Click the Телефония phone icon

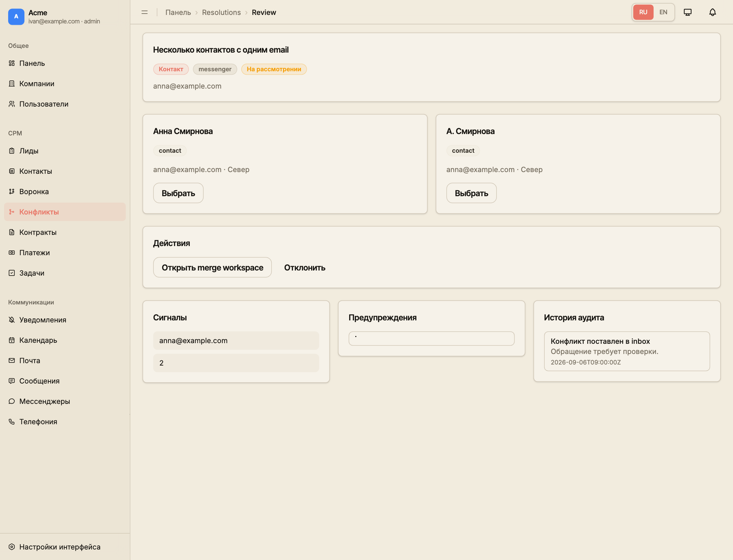12,422
